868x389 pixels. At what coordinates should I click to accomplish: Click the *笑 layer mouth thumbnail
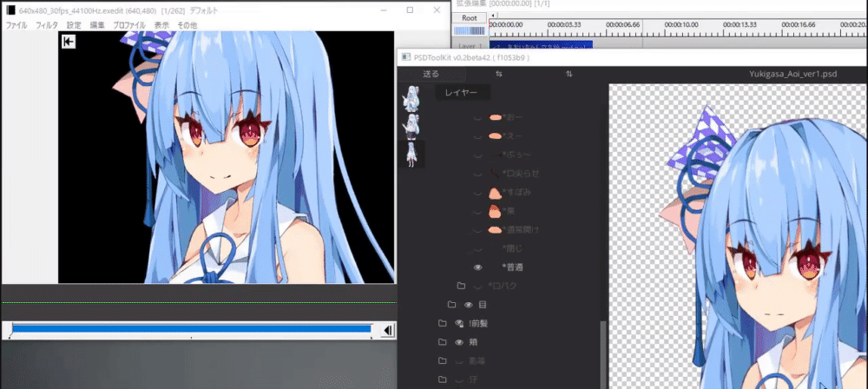pos(495,211)
